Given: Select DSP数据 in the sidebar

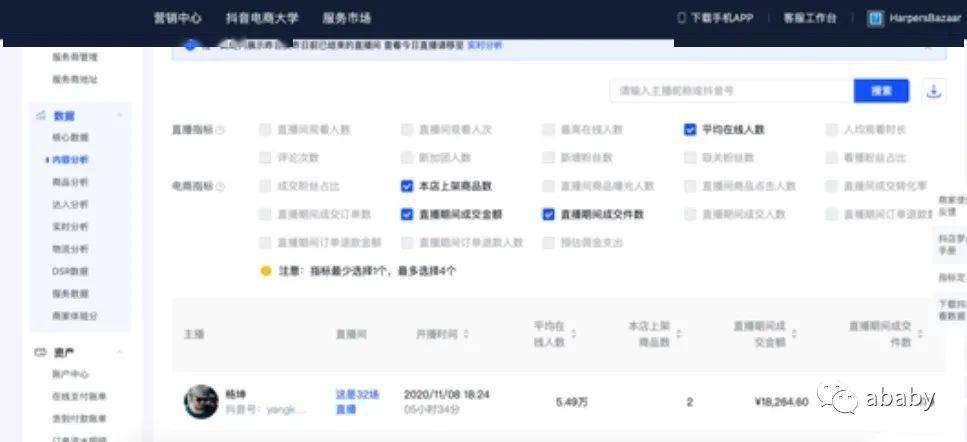Looking at the screenshot, I should (70, 271).
